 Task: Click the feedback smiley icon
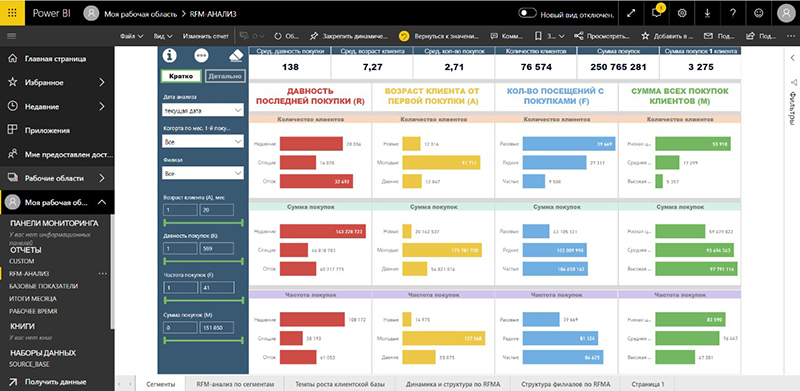(x=759, y=13)
